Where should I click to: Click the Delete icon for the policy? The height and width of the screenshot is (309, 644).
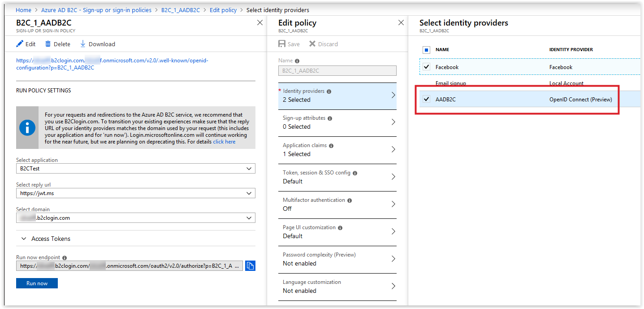coord(48,44)
